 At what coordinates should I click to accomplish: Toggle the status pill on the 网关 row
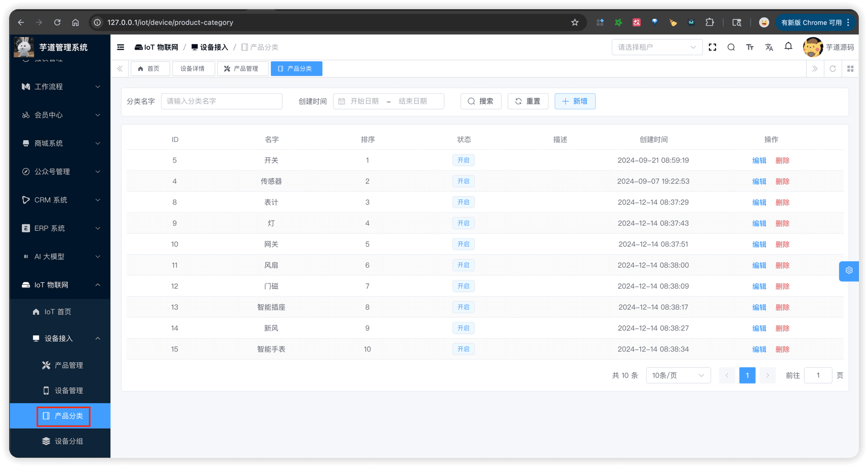coord(463,244)
